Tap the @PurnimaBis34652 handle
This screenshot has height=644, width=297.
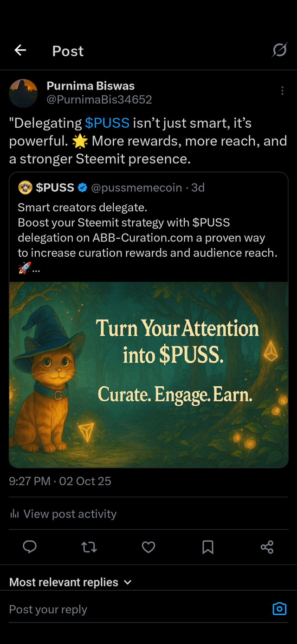(99, 99)
